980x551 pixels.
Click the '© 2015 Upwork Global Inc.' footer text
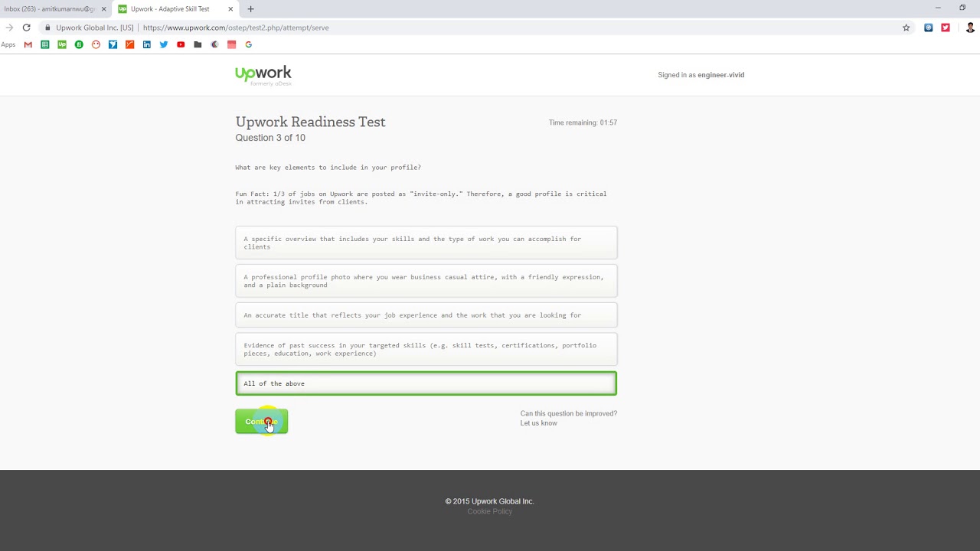pos(490,501)
